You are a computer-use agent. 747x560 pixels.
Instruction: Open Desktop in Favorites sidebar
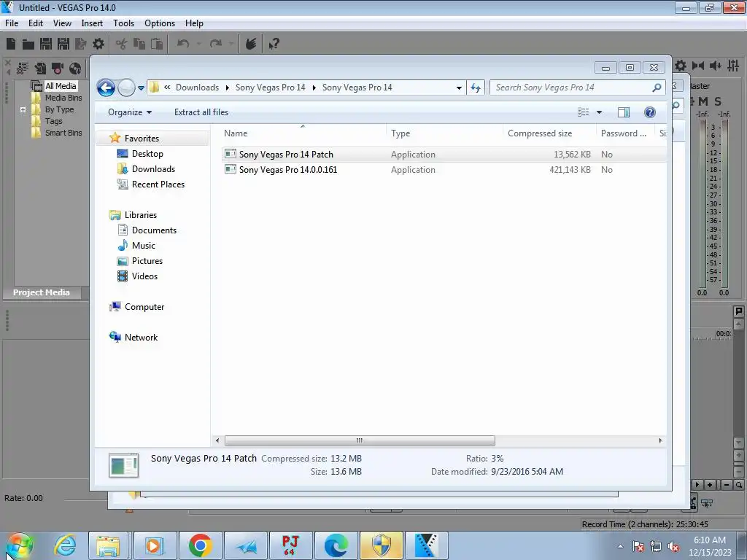[147, 154]
